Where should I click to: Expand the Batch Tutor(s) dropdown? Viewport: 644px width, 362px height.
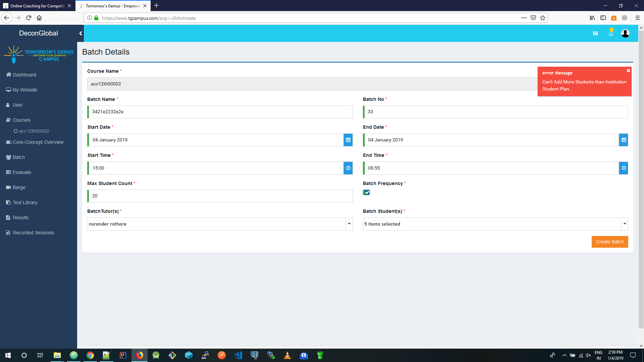tap(349, 224)
